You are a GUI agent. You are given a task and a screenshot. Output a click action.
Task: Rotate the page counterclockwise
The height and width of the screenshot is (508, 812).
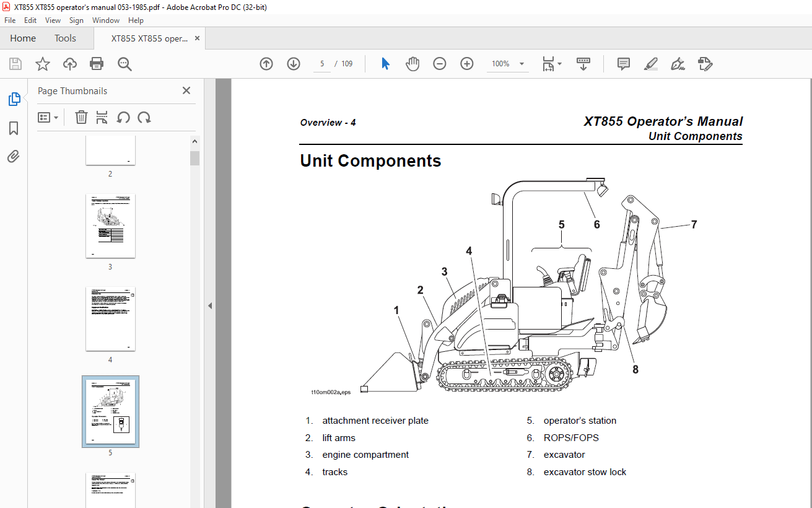[123, 117]
